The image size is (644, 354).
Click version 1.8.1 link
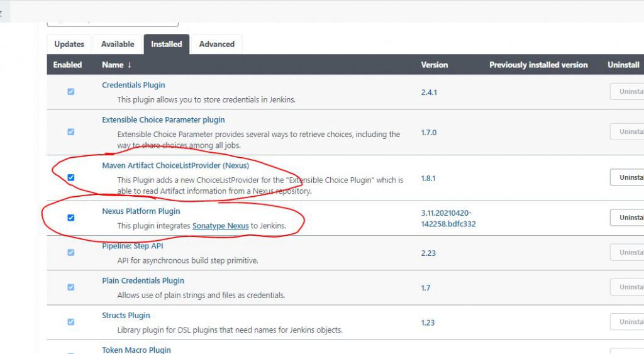tap(428, 179)
